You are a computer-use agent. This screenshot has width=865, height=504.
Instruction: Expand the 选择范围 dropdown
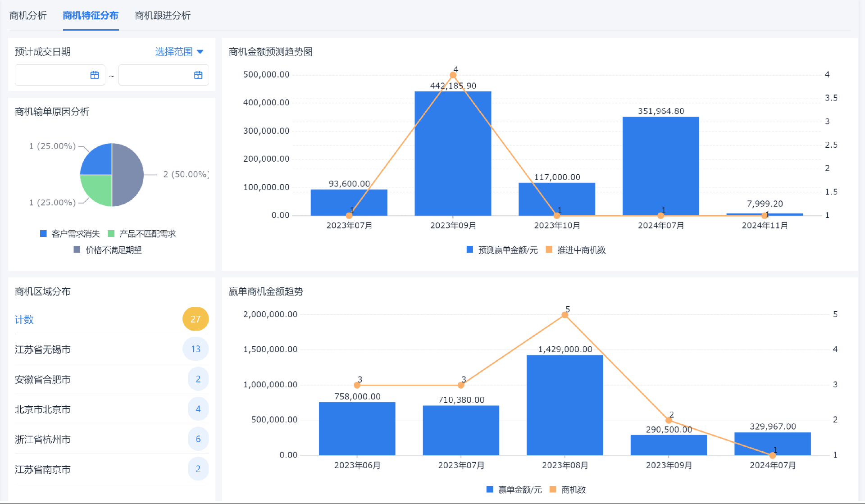tap(174, 52)
